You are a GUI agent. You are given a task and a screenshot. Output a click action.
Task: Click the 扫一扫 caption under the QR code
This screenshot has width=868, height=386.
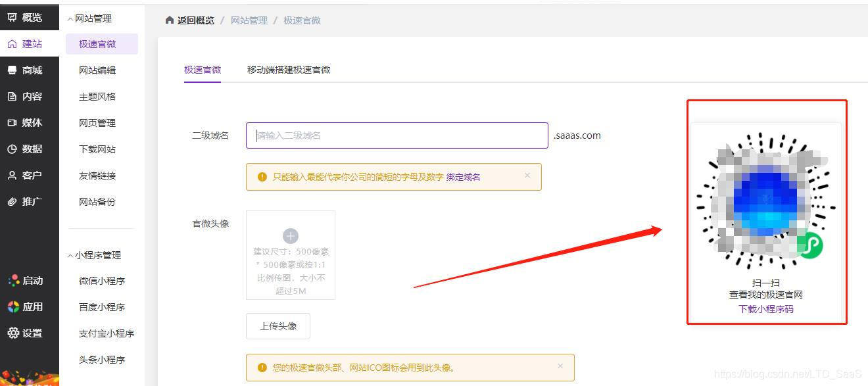point(766,283)
